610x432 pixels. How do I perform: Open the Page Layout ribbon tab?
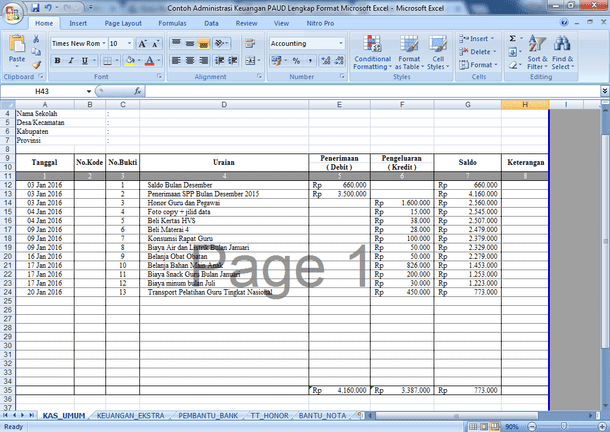point(123,23)
